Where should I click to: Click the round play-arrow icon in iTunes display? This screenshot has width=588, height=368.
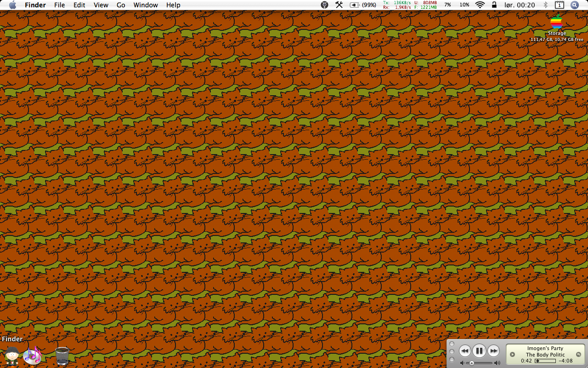tap(512, 354)
